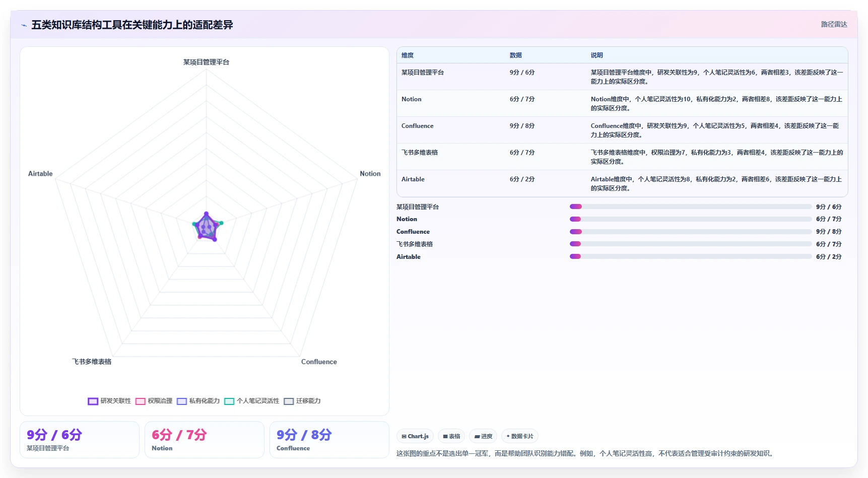Select the Airtable table row cell

413,179
